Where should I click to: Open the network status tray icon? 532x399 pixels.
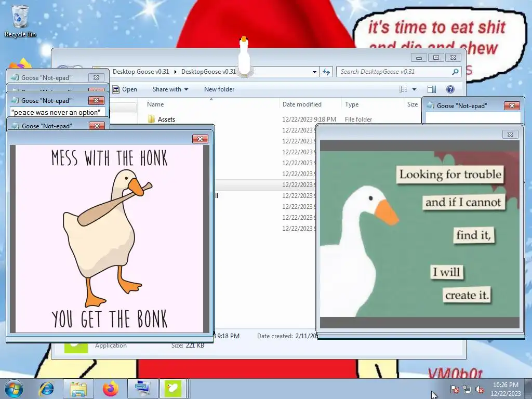(x=467, y=389)
